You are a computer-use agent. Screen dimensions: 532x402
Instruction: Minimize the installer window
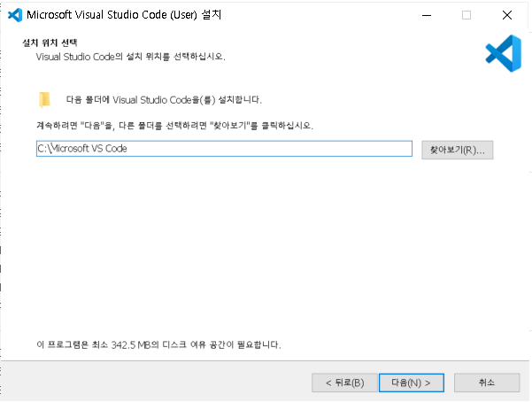click(x=427, y=15)
